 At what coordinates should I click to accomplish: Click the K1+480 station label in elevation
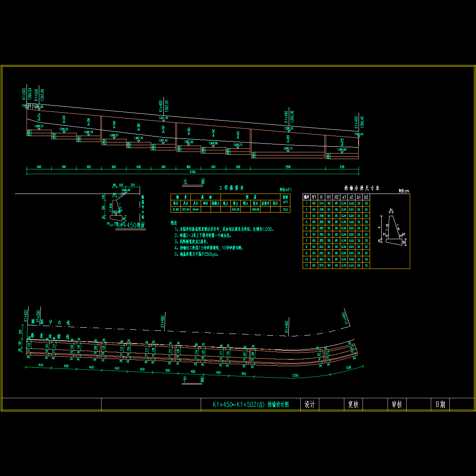tap(161, 106)
